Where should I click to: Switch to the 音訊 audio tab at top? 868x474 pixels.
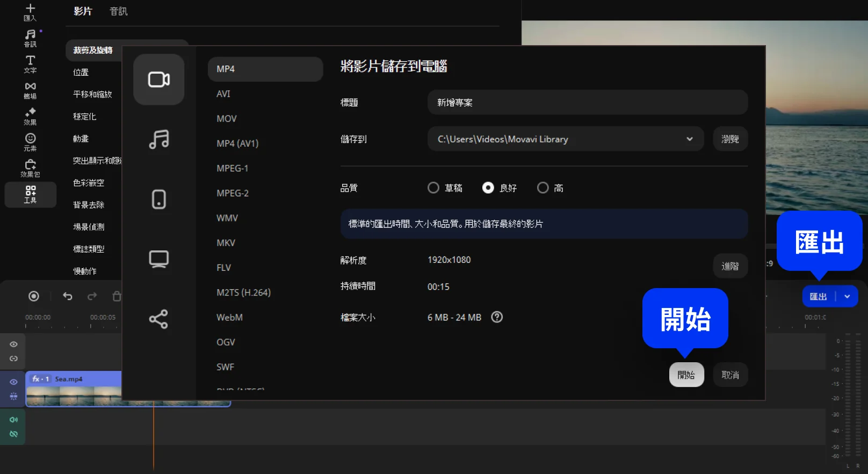pyautogui.click(x=118, y=11)
